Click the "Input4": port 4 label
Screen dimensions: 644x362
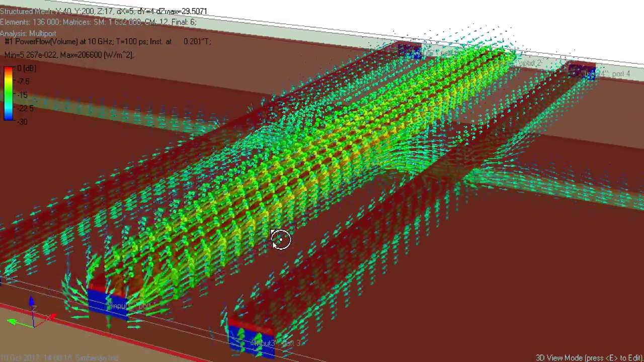point(606,74)
